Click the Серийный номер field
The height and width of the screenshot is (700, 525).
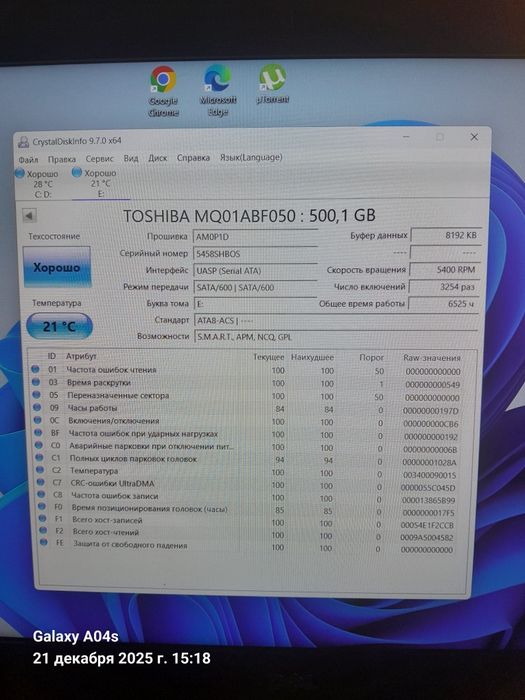[255, 254]
